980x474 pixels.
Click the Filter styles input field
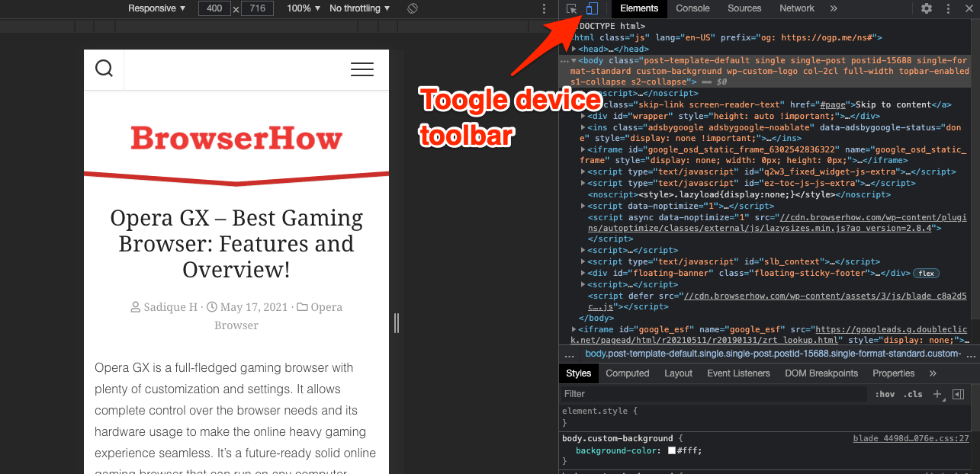coord(713,394)
